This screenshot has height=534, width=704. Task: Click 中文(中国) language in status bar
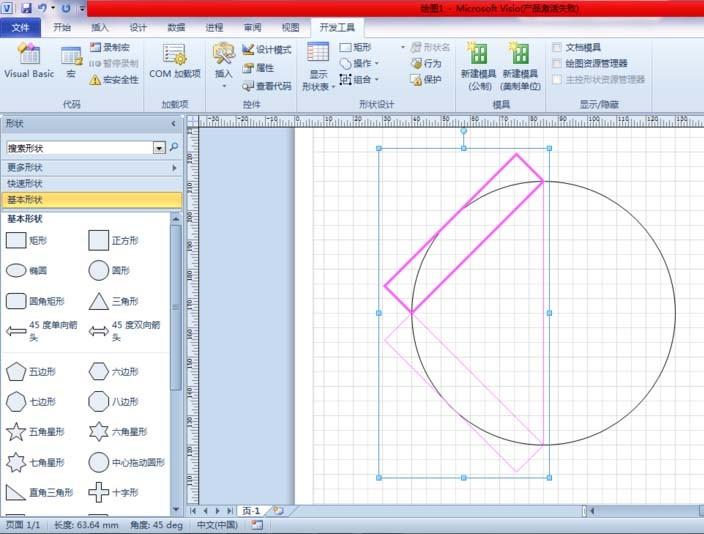(x=217, y=525)
